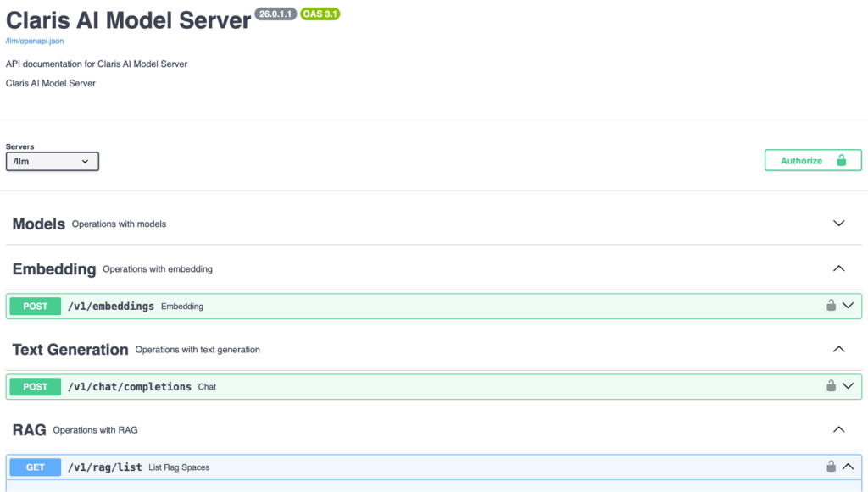Expand the /v1/embeddings operation arrow
868x492 pixels.
tap(848, 306)
